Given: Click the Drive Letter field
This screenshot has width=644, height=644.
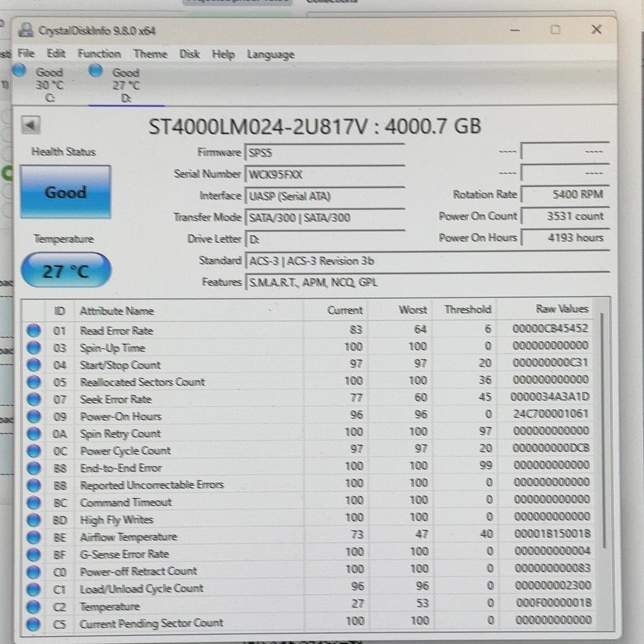Looking at the screenshot, I should coord(324,239).
